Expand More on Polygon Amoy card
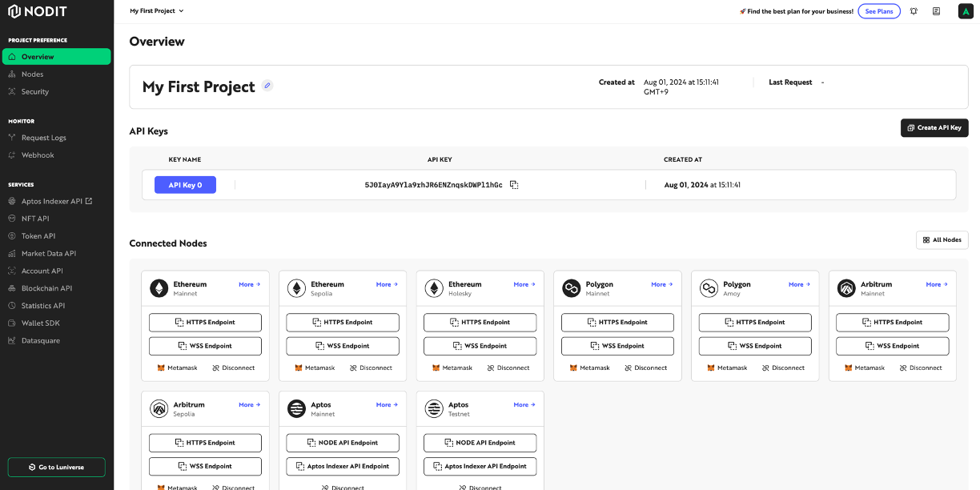The height and width of the screenshot is (490, 980). click(799, 284)
